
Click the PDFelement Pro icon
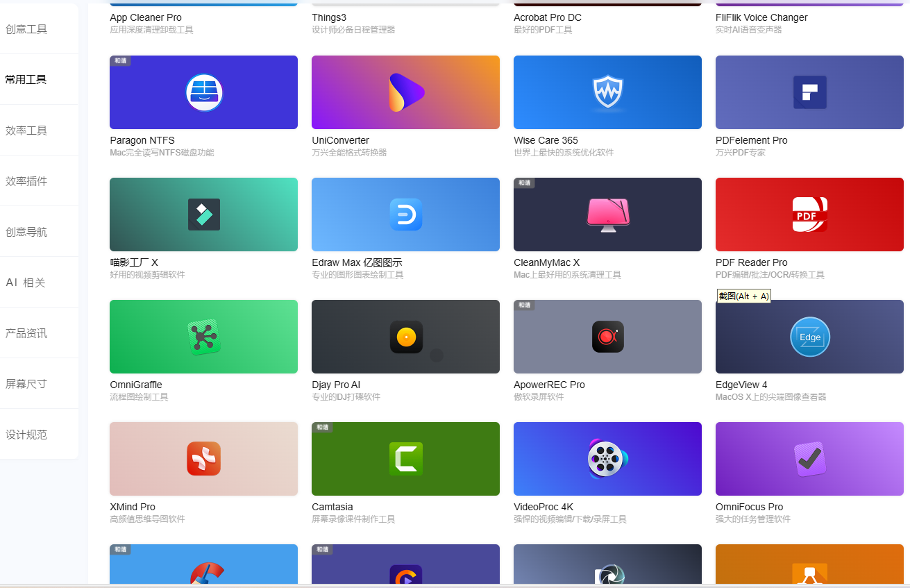[x=810, y=92]
